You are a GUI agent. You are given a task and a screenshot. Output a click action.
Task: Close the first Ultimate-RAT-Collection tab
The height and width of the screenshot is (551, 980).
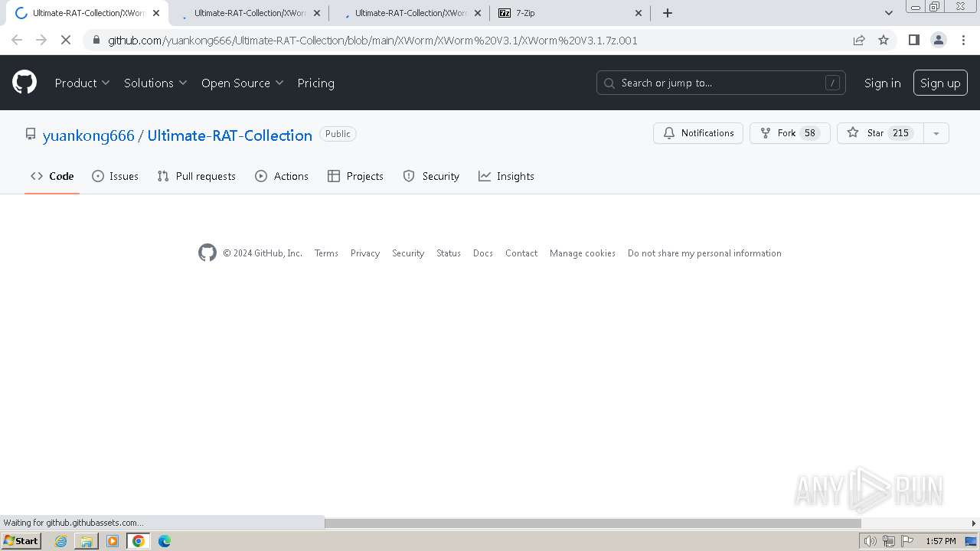coord(156,13)
